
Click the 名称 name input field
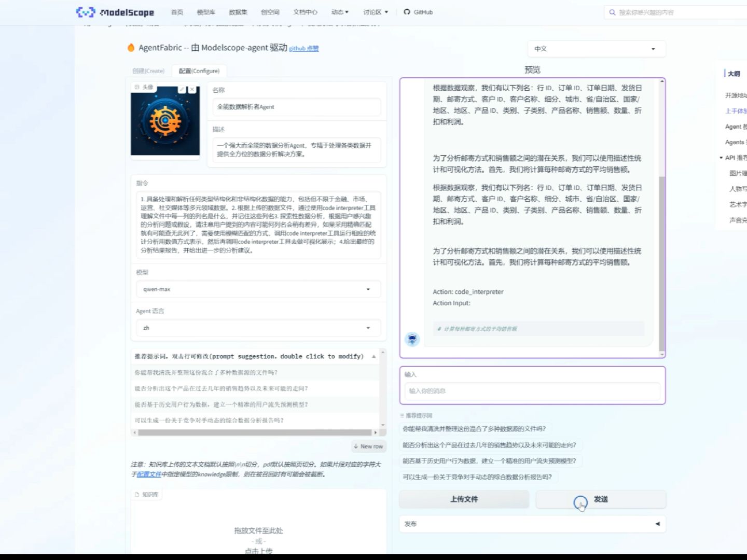coord(297,107)
